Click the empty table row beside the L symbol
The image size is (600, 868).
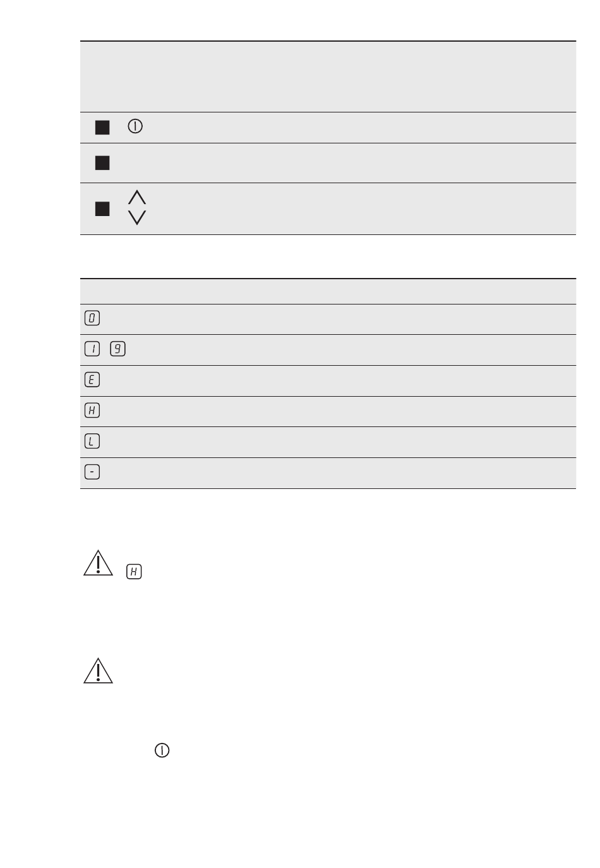328,442
